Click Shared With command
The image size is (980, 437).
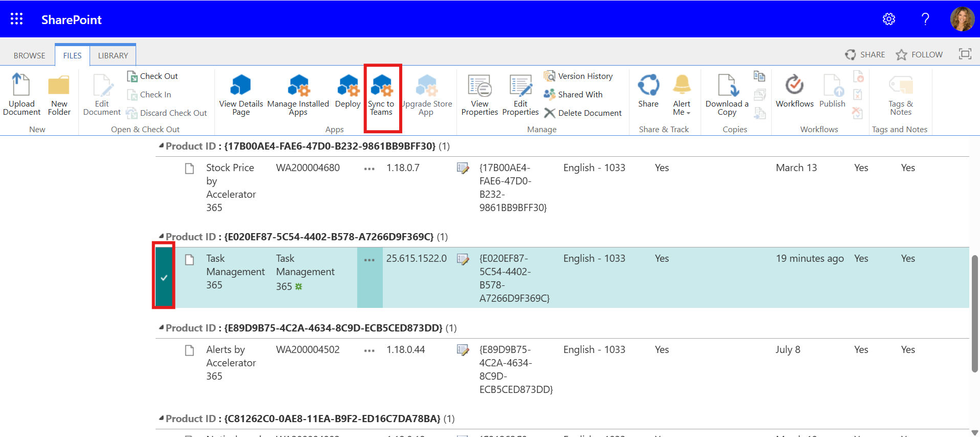573,95
